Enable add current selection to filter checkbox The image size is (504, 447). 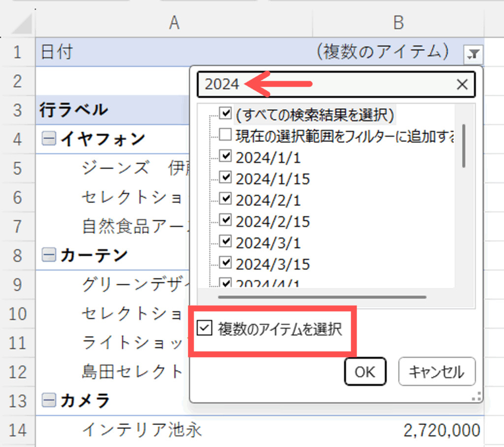225,135
